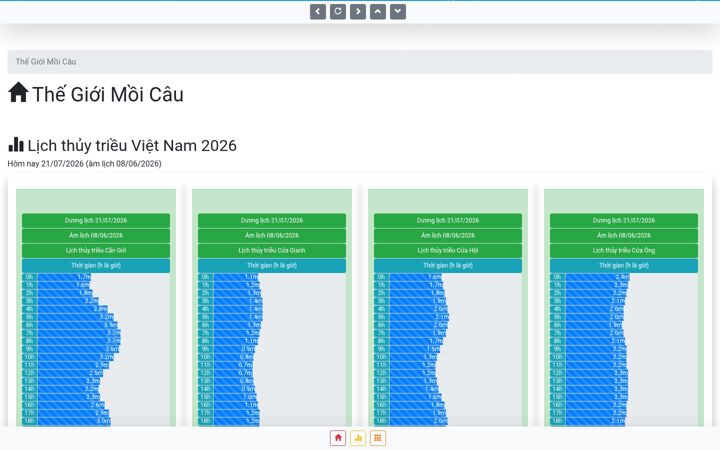Click the house icon beside the main title
The width and height of the screenshot is (720, 450).
(18, 92)
